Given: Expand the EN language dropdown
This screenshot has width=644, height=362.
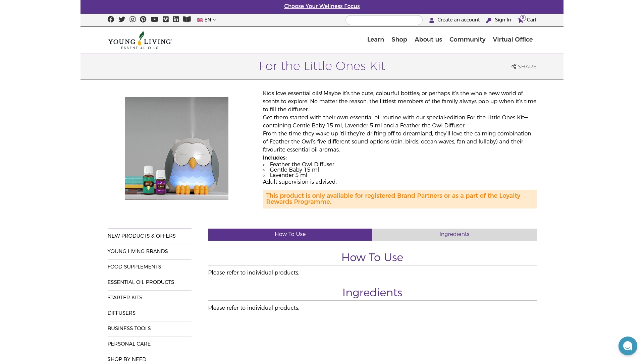Looking at the screenshot, I should 207,20.
